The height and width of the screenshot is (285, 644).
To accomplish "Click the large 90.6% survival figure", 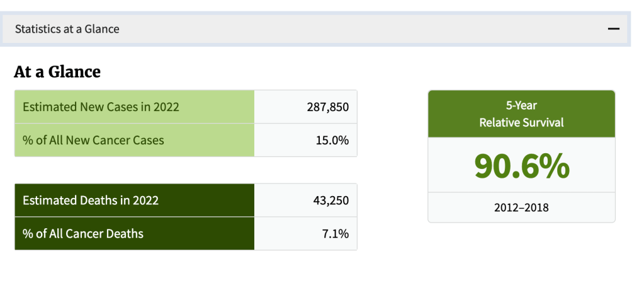I will click(x=521, y=166).
